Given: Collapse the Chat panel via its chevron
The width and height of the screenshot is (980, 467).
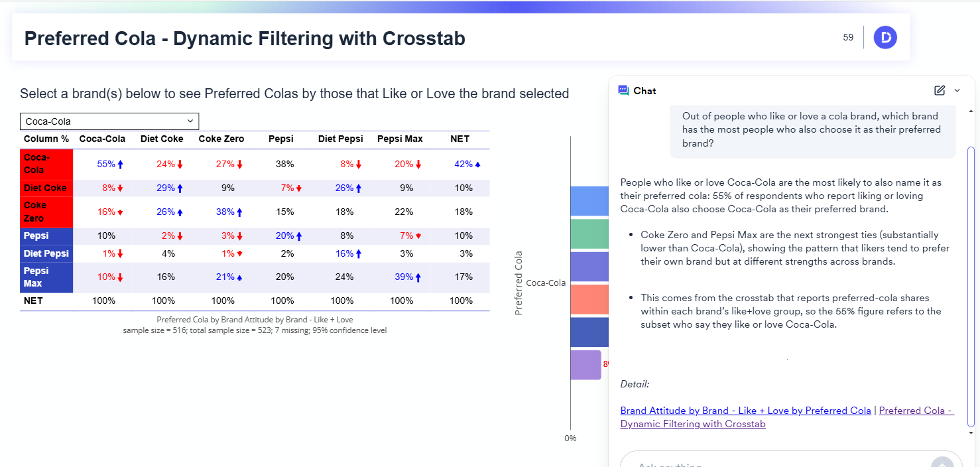Looking at the screenshot, I should tap(956, 90).
